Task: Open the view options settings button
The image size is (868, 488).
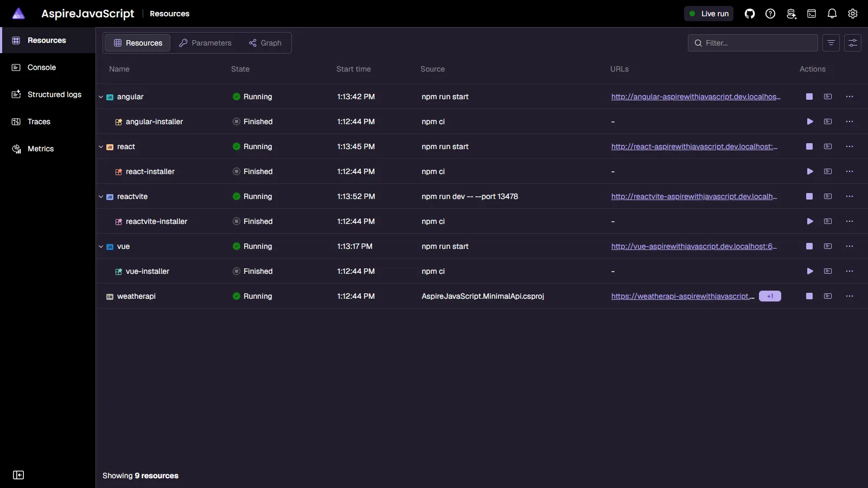Action: tap(853, 43)
